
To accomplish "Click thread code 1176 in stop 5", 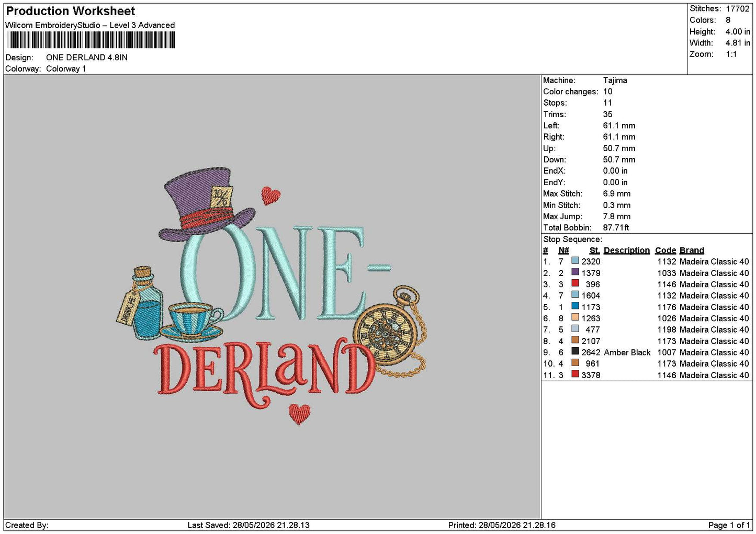I will tap(667, 307).
